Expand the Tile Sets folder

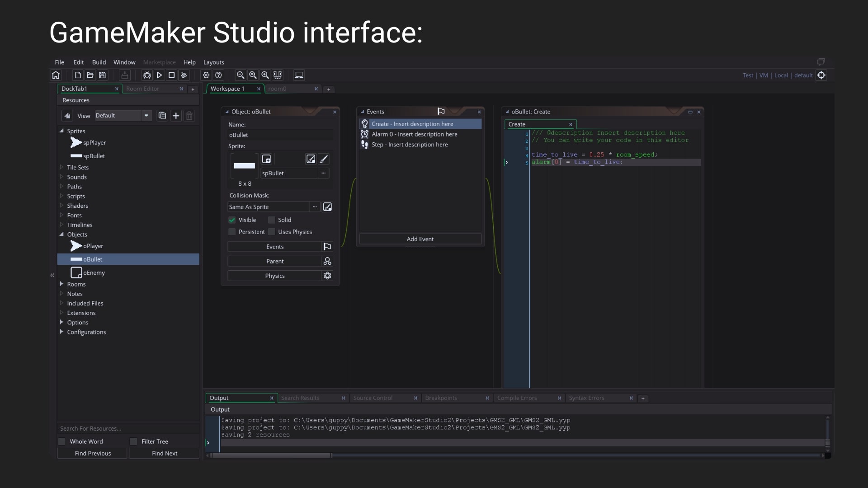pos(61,167)
